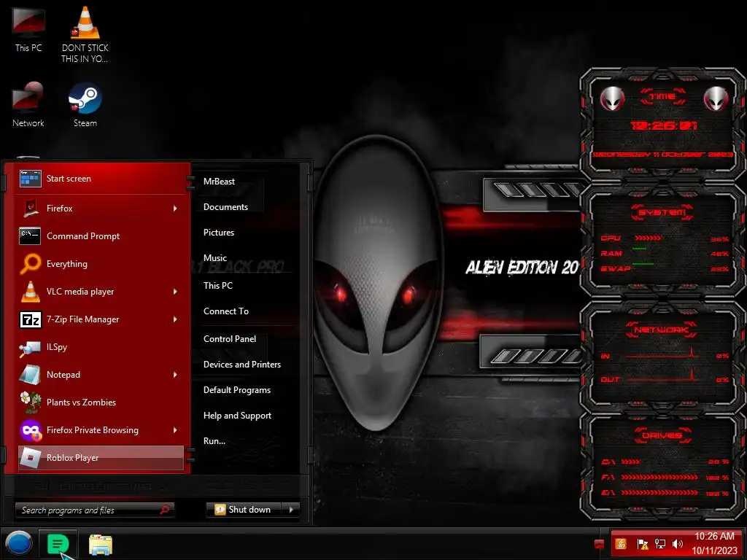Open the Action Center flag icon
The image size is (747, 560).
[x=642, y=544]
